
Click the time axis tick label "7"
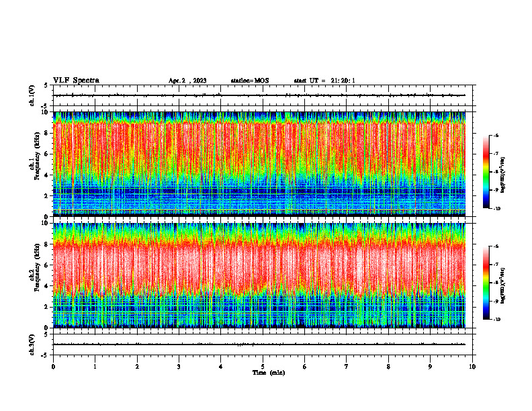click(x=347, y=367)
